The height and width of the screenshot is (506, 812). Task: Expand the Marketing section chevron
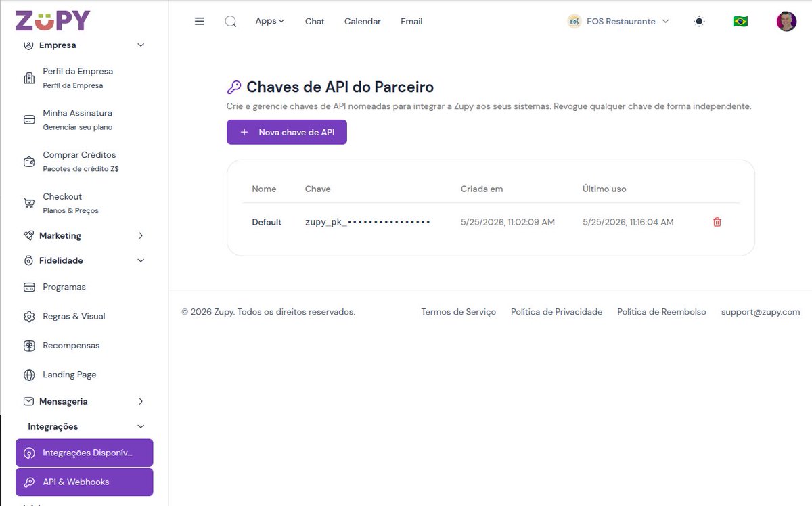[141, 235]
